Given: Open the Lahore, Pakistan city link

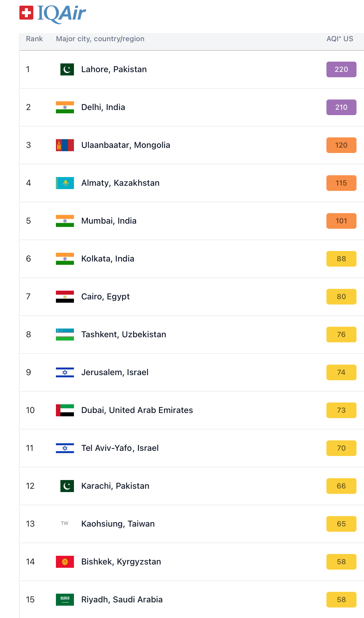Looking at the screenshot, I should tap(114, 69).
